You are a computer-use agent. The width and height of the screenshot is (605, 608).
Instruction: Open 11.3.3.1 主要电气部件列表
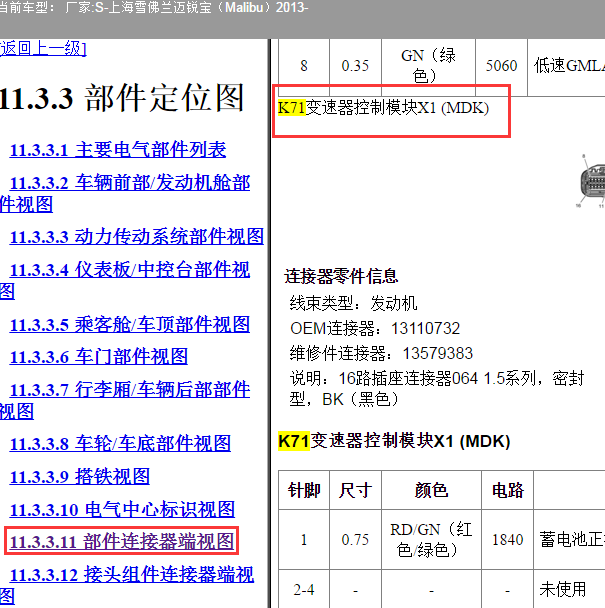[x=118, y=150]
